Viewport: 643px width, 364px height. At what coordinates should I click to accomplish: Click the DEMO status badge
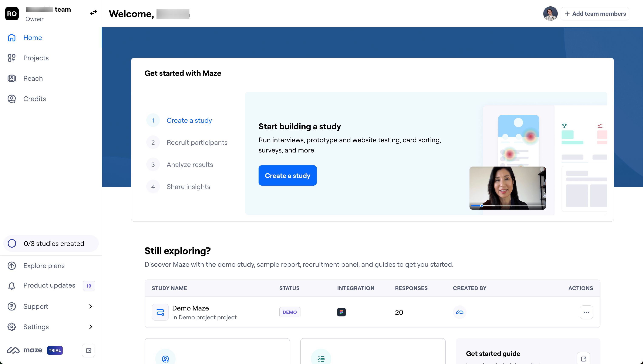(x=290, y=312)
